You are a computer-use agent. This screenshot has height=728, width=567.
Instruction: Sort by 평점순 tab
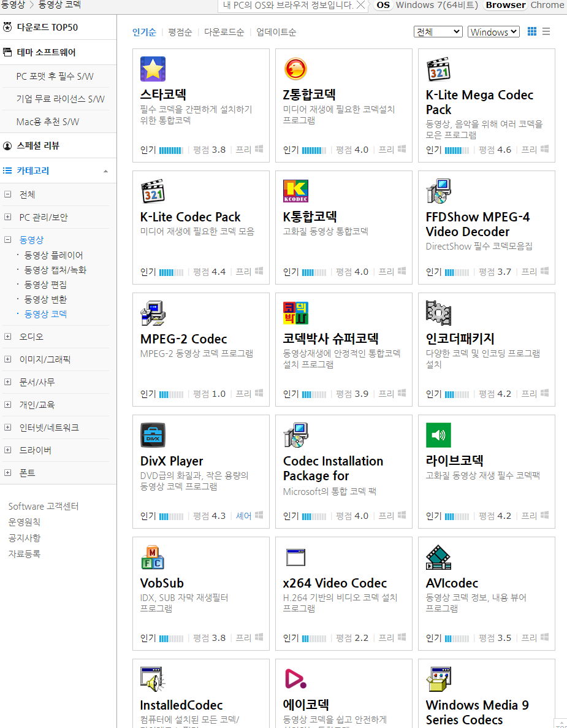(180, 32)
